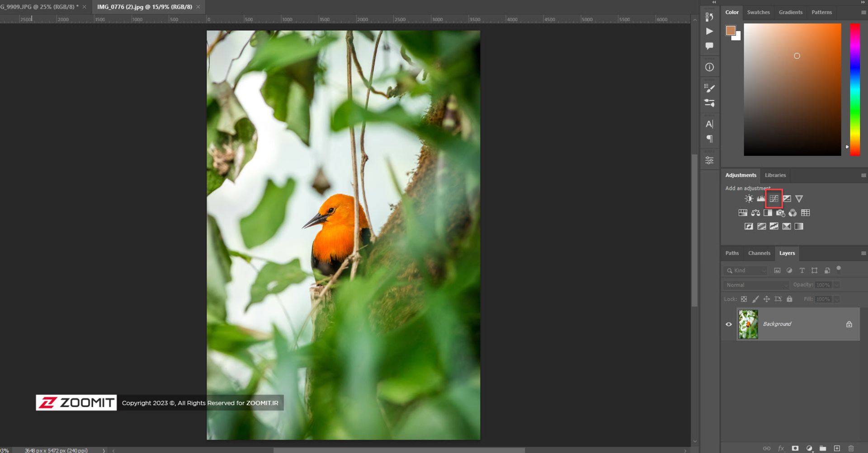
Task: Open the Adjustments panel menu
Action: point(863,175)
